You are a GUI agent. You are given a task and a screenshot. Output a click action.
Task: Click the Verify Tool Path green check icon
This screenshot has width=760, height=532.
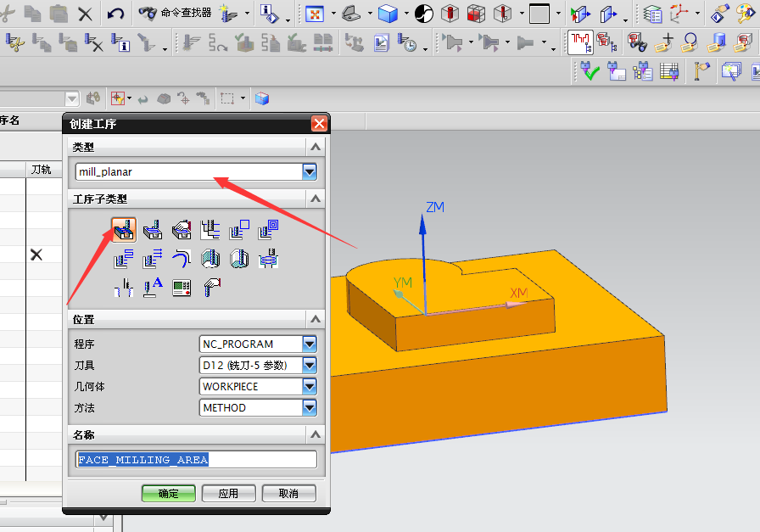590,71
